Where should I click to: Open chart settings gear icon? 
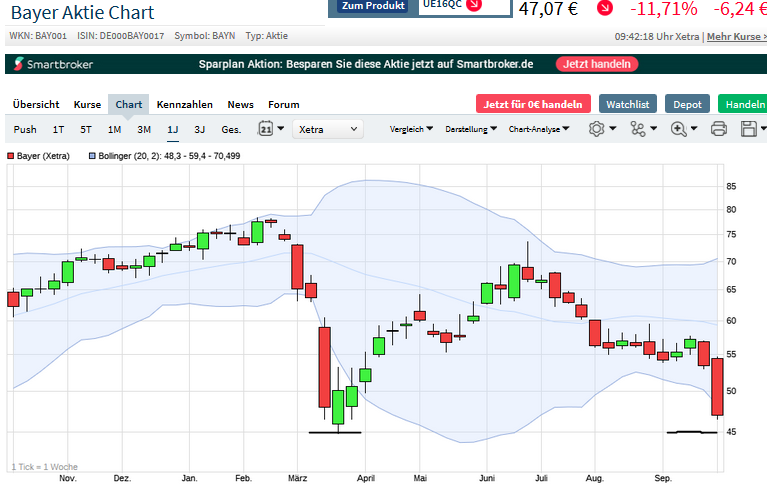point(597,129)
